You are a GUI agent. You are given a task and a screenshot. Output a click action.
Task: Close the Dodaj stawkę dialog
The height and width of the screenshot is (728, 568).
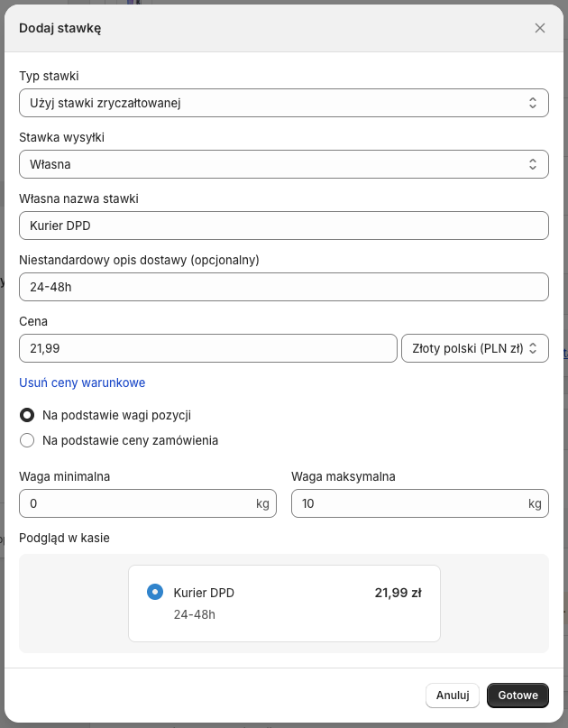pos(540,28)
